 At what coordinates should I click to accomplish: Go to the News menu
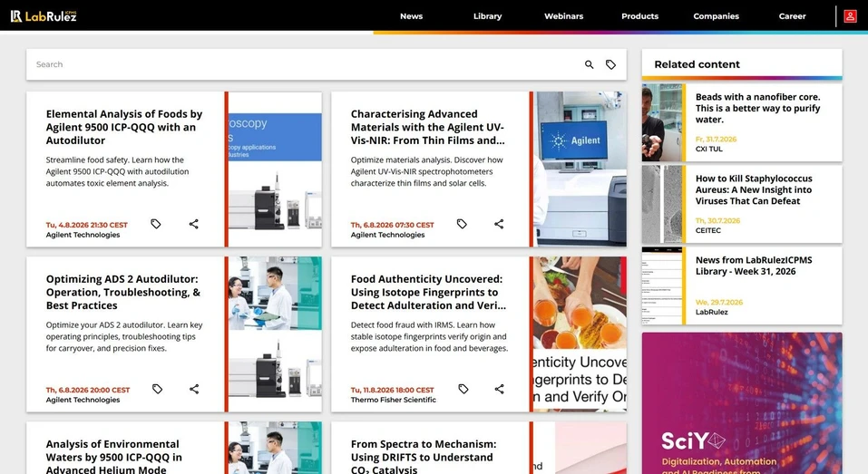411,16
